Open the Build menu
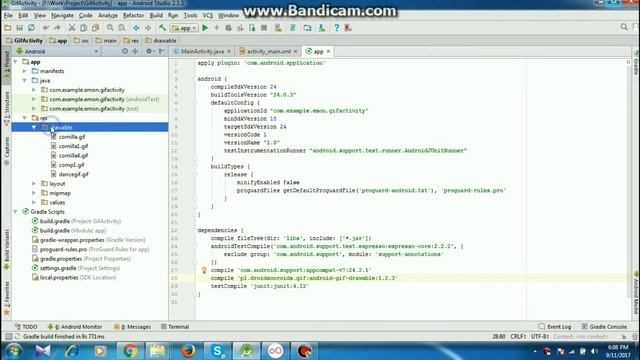This screenshot has width=640, height=360. pyautogui.click(x=156, y=16)
